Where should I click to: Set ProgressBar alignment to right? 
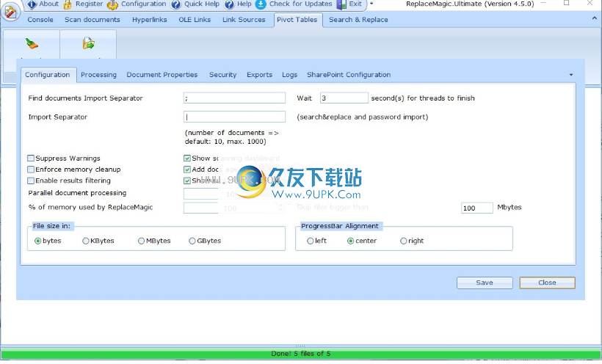pos(404,241)
